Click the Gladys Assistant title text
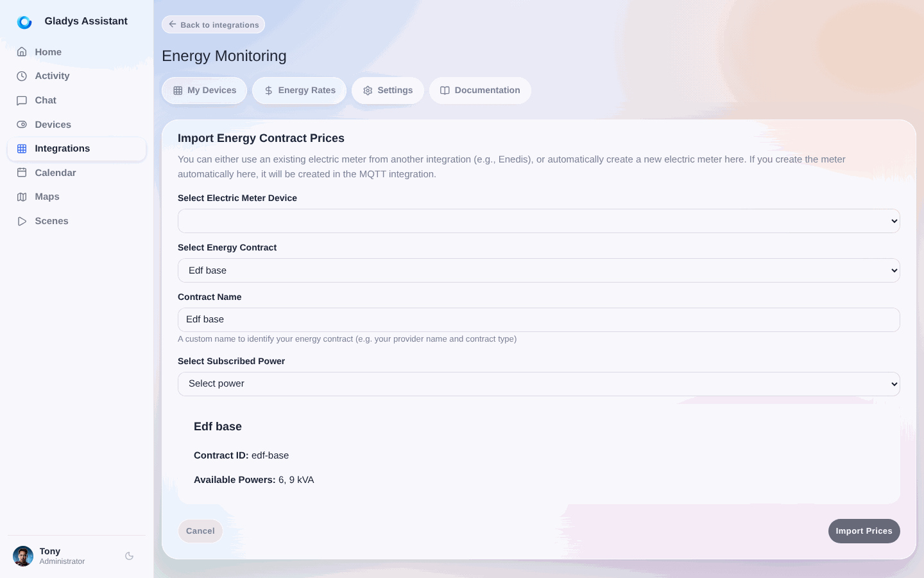 [86, 21]
